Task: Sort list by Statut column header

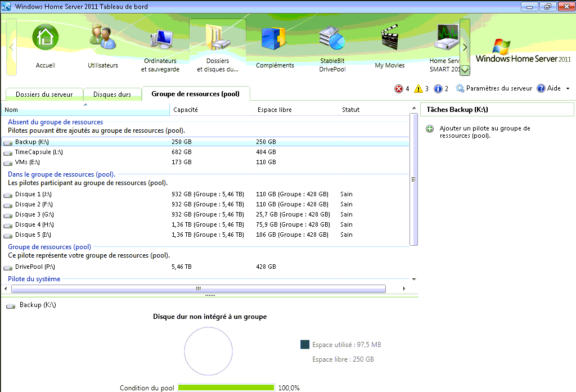Action: pos(373,110)
